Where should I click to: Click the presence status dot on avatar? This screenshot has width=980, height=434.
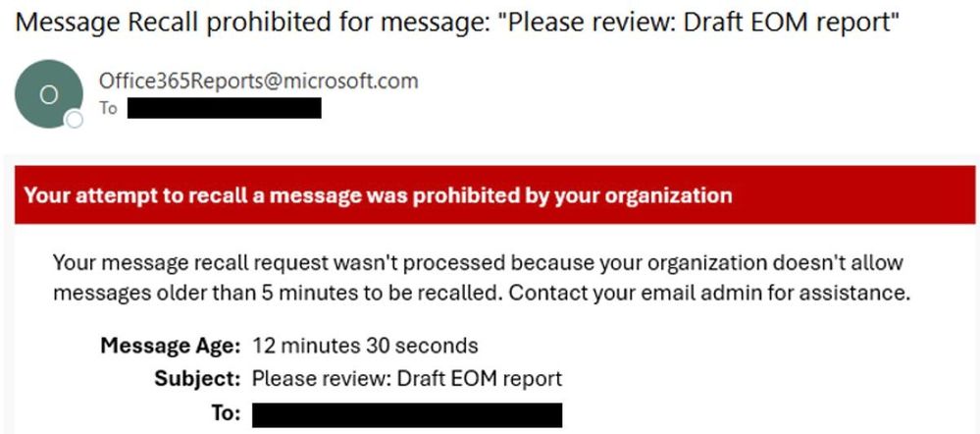(73, 121)
